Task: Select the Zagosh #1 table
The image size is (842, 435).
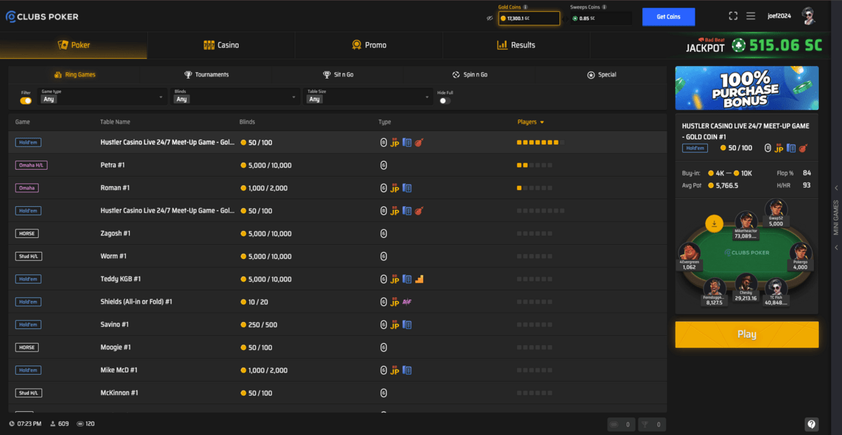Action: [x=337, y=234]
